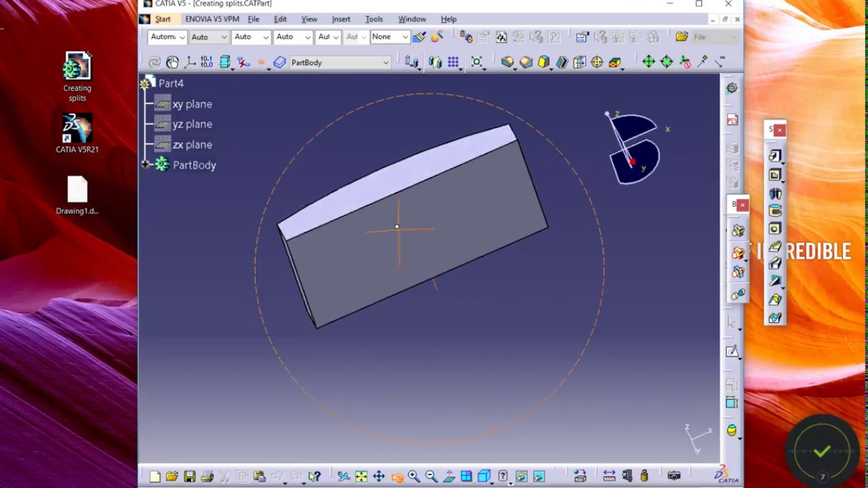The image size is (868, 488).
Task: Click the Shaft icon in the floating toolbar
Action: [775, 193]
